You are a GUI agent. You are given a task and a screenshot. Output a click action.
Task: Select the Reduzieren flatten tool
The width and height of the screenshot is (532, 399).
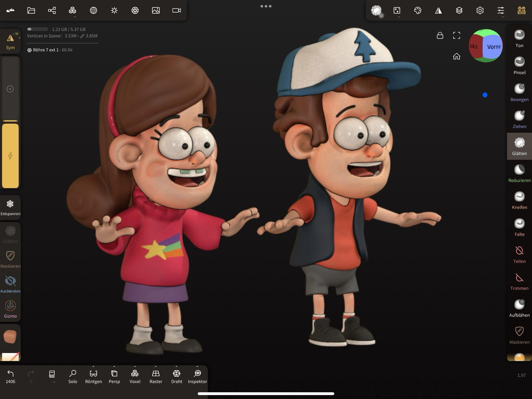[519, 174]
